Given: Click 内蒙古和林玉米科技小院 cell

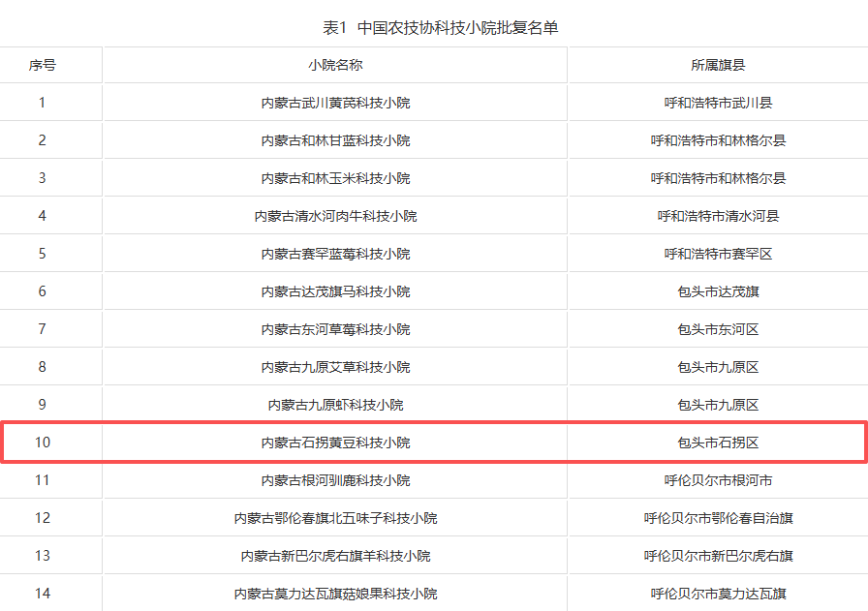Looking at the screenshot, I should [x=335, y=178].
